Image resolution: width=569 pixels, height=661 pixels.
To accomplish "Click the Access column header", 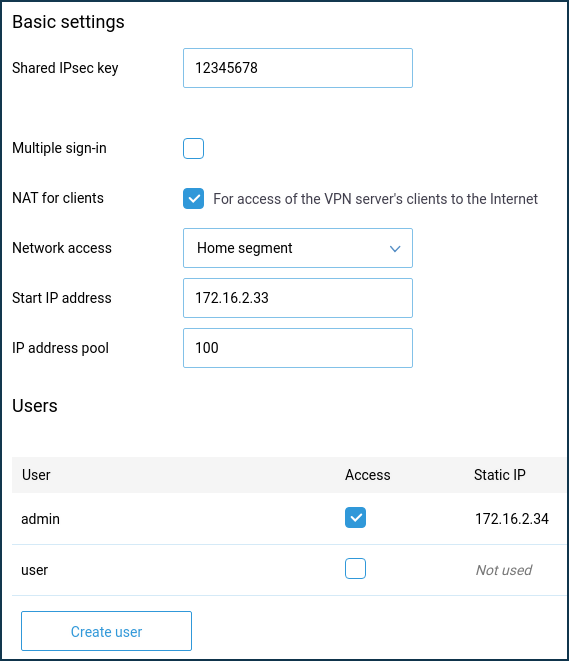I will coord(368,475).
